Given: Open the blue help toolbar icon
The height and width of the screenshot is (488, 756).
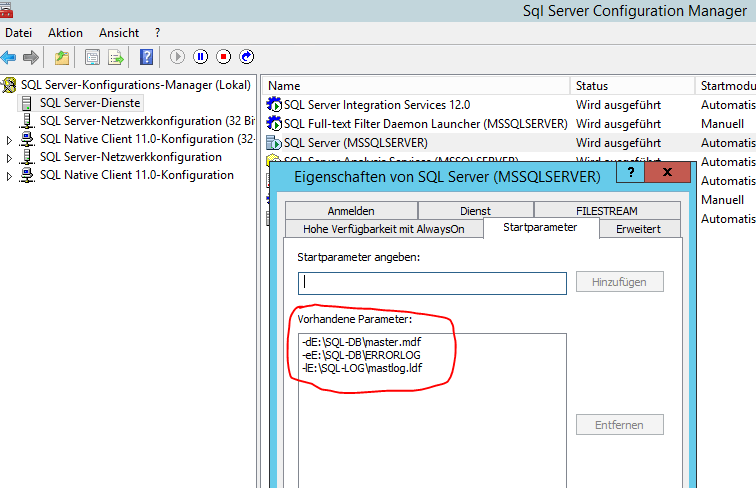Looking at the screenshot, I should (147, 57).
